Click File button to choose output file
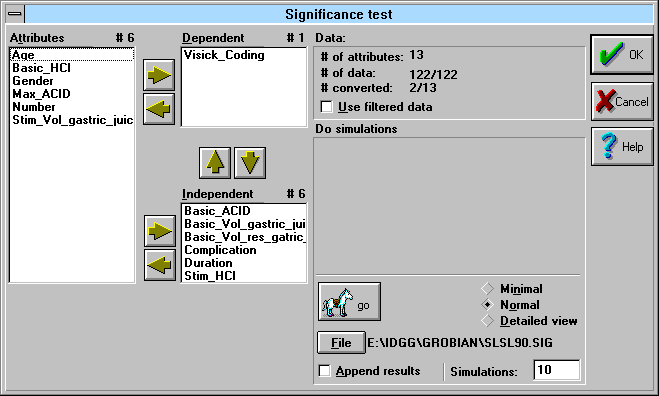This screenshot has height=396, width=659. click(x=341, y=343)
